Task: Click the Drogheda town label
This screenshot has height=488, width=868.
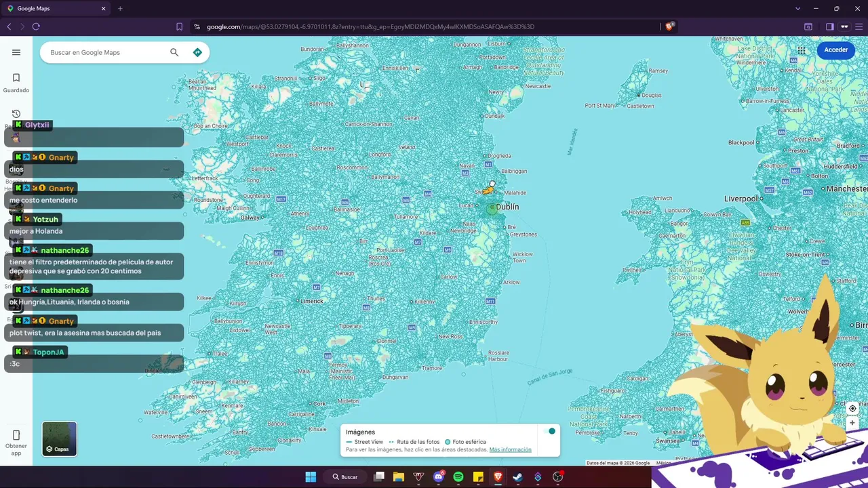Action: click(498, 156)
